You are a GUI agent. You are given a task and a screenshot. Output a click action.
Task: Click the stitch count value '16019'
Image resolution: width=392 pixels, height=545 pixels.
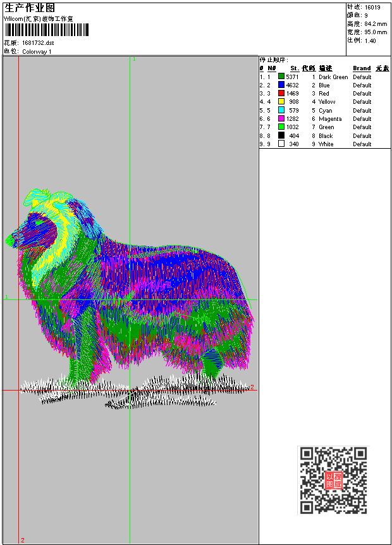[372, 7]
